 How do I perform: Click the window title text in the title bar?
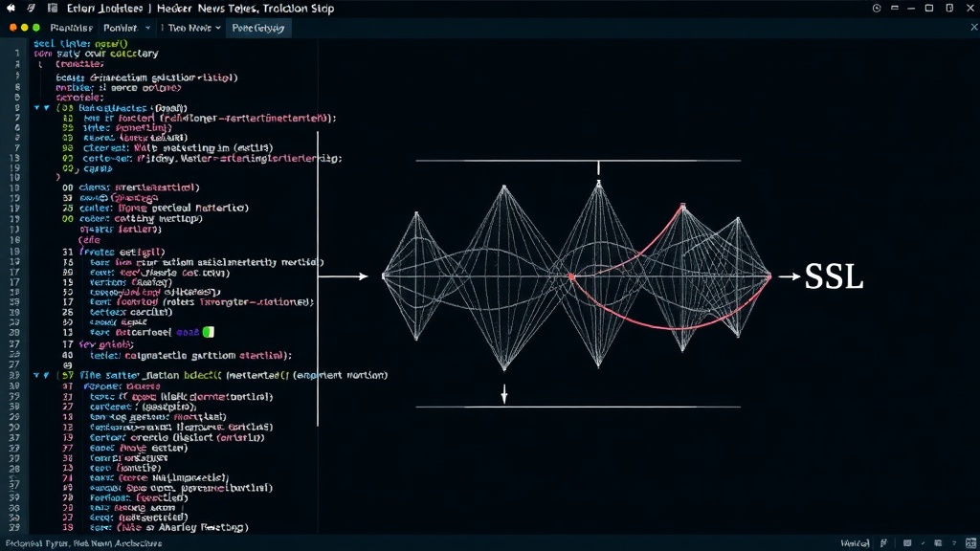(201, 8)
